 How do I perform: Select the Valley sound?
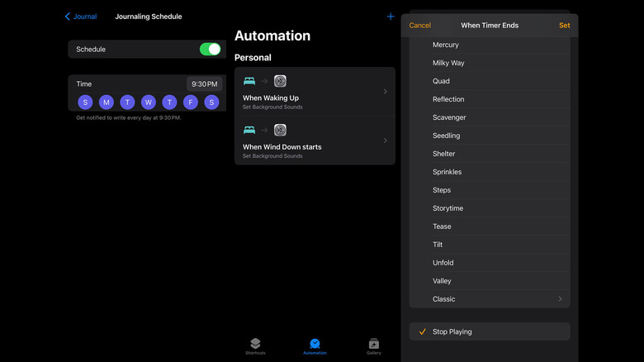(x=490, y=281)
